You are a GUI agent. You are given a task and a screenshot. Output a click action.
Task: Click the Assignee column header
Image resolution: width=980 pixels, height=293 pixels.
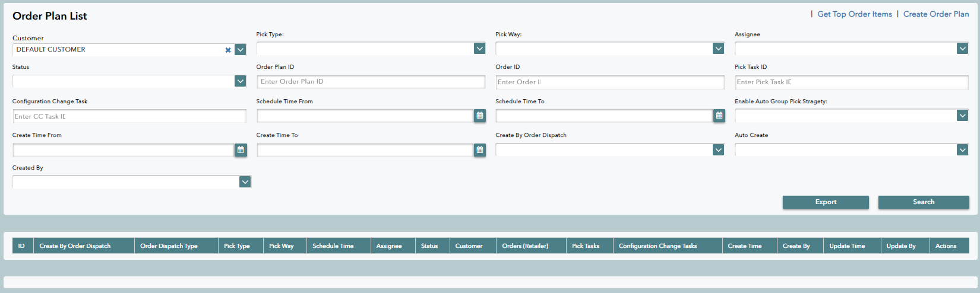point(393,246)
